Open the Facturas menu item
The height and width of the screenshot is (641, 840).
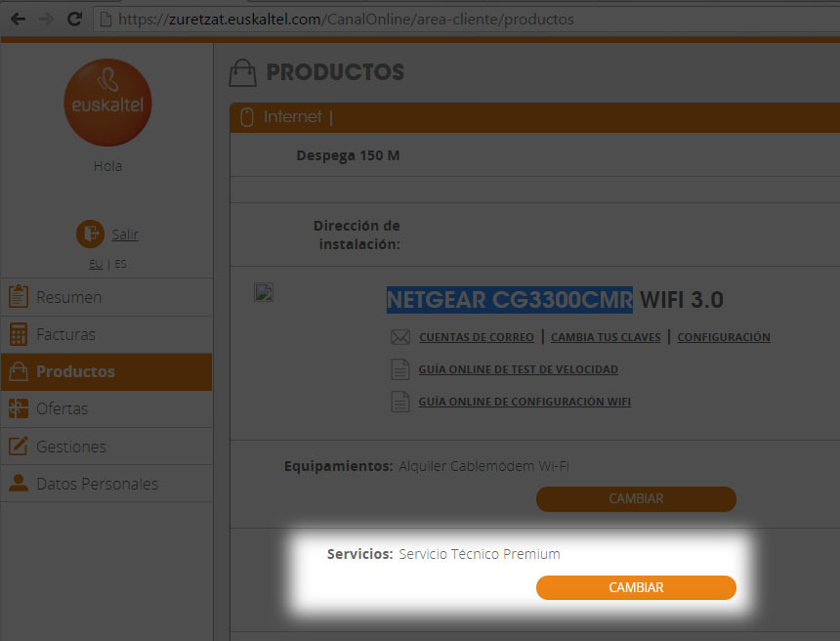point(106,334)
